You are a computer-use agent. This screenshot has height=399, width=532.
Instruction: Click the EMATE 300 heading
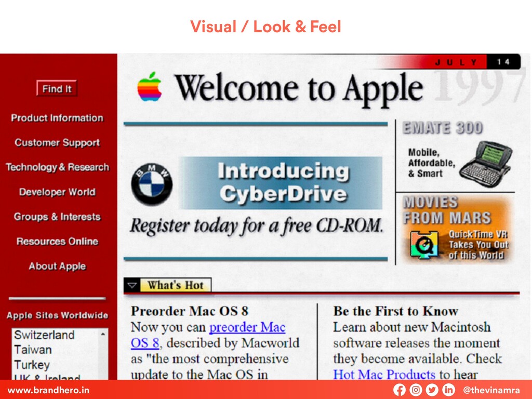(443, 128)
